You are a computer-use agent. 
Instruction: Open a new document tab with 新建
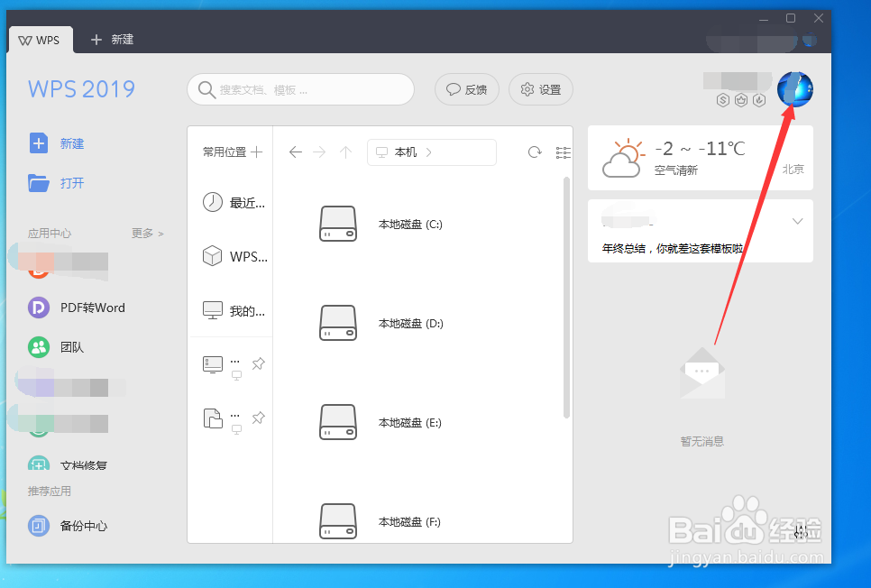pyautogui.click(x=110, y=40)
